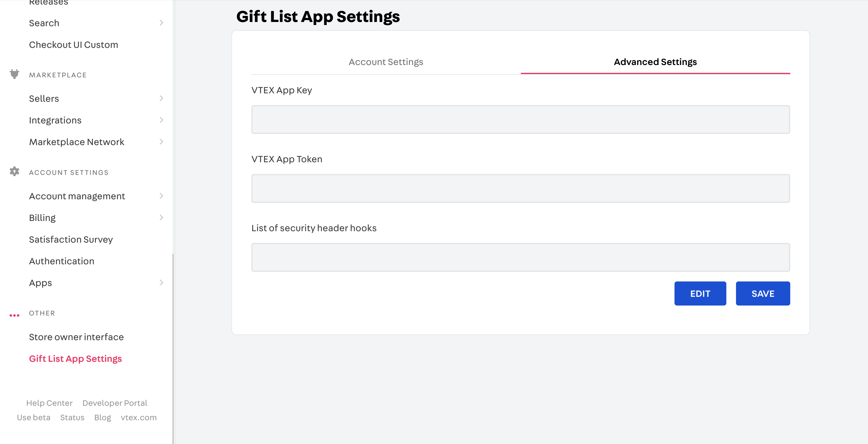Click the VTEX App Key input field

click(520, 119)
